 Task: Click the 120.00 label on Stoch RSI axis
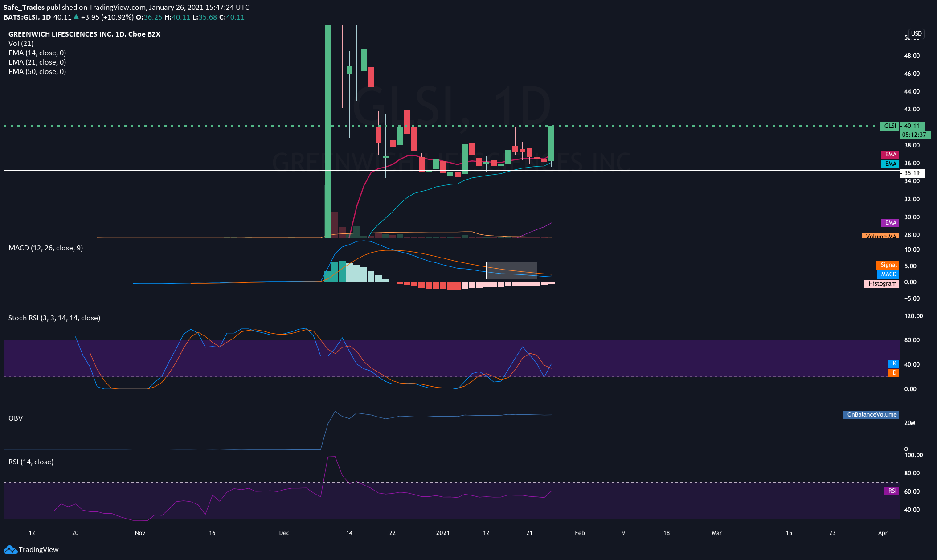pyautogui.click(x=913, y=316)
